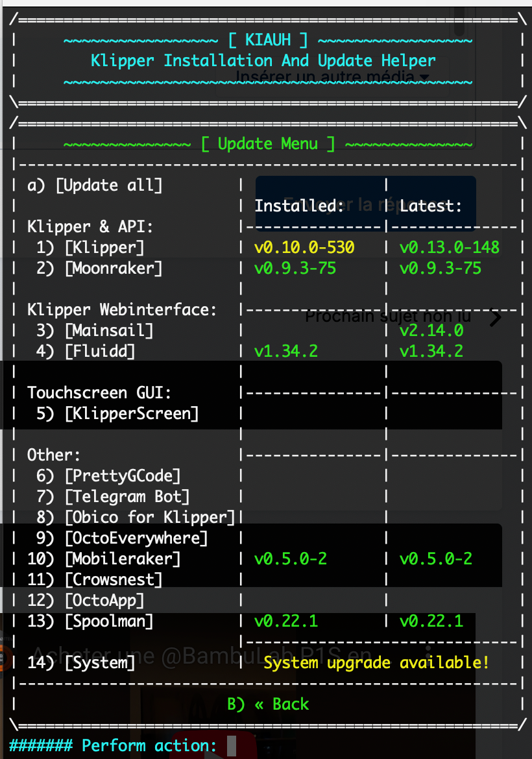Open the Insérer un autre média dropdown

click(x=332, y=77)
